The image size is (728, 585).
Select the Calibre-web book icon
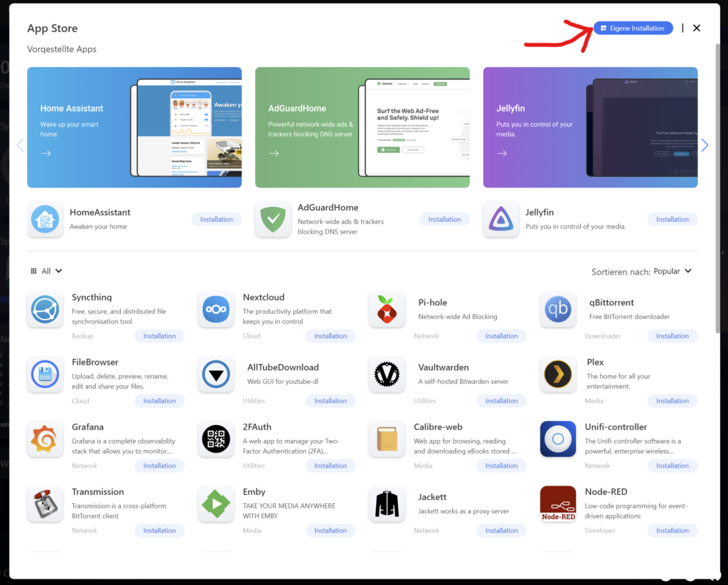pos(387,439)
